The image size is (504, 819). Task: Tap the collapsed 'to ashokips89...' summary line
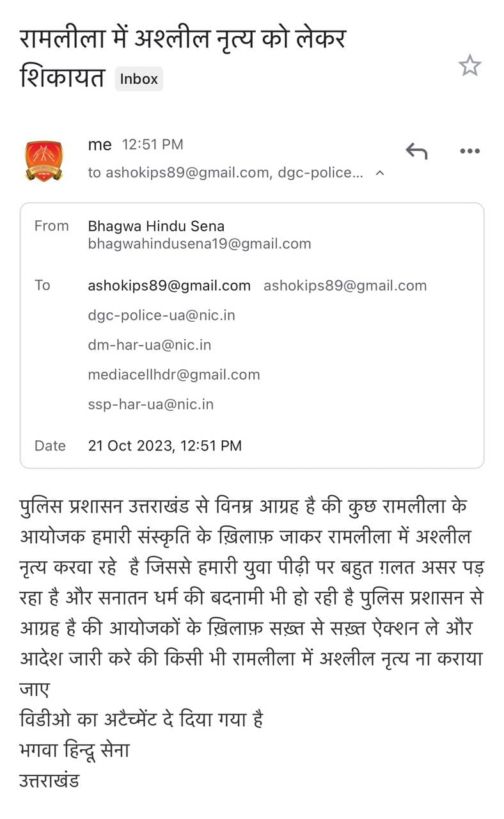pyautogui.click(x=226, y=173)
